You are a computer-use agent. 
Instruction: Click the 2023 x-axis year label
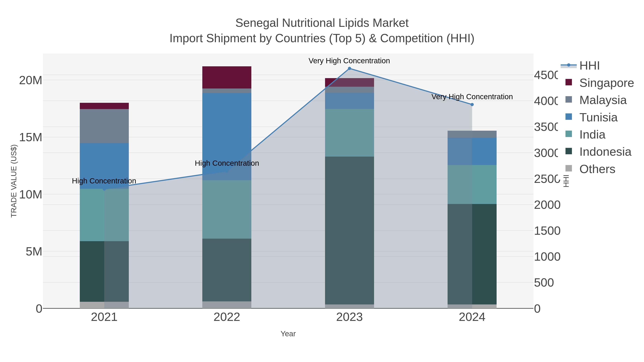(x=350, y=317)
